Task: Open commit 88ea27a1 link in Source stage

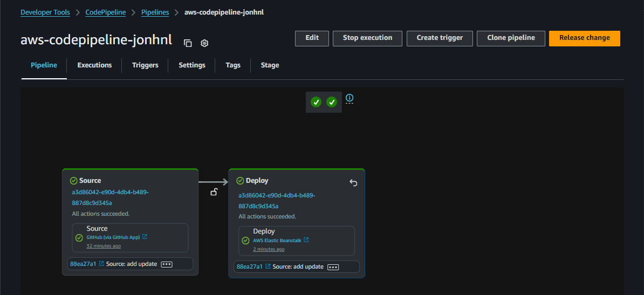Action: pyautogui.click(x=84, y=264)
